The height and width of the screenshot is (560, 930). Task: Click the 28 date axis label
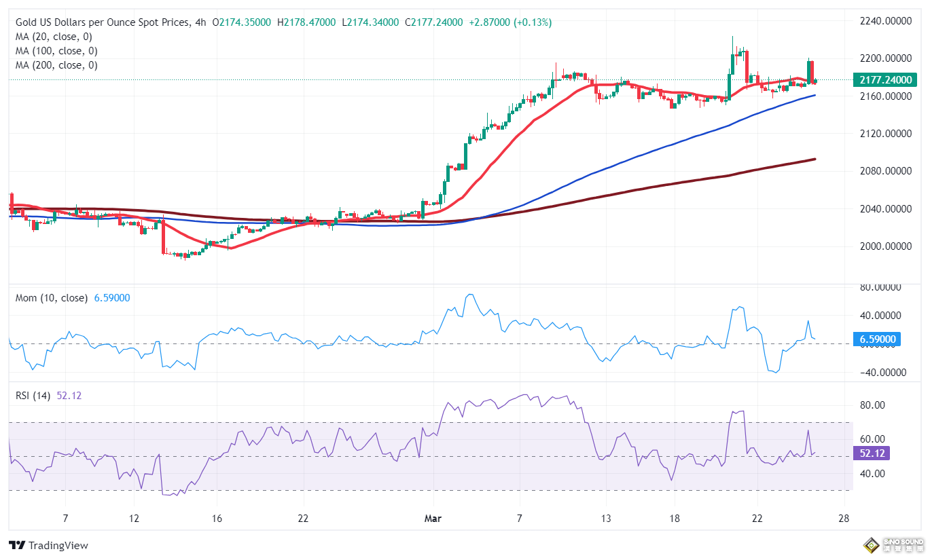pos(844,518)
